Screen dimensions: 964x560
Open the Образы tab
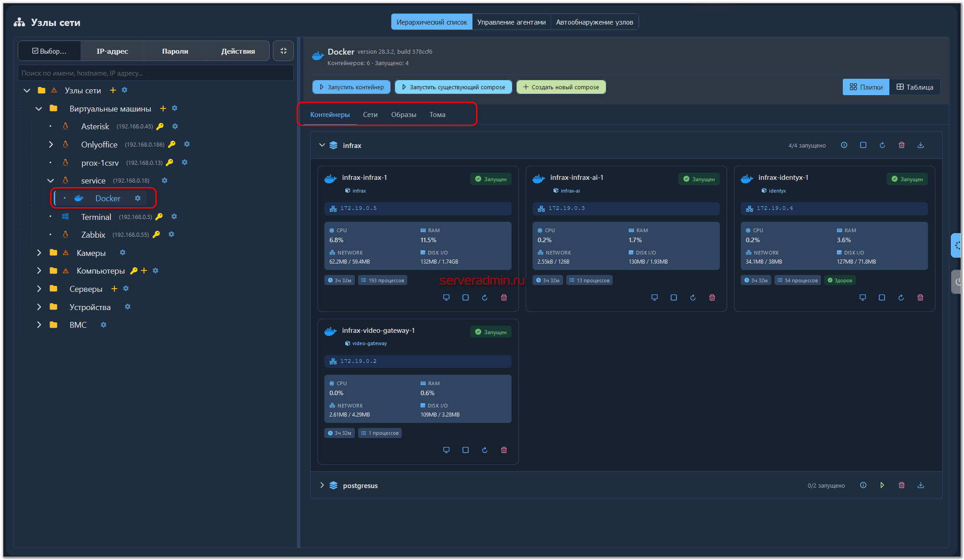403,115
